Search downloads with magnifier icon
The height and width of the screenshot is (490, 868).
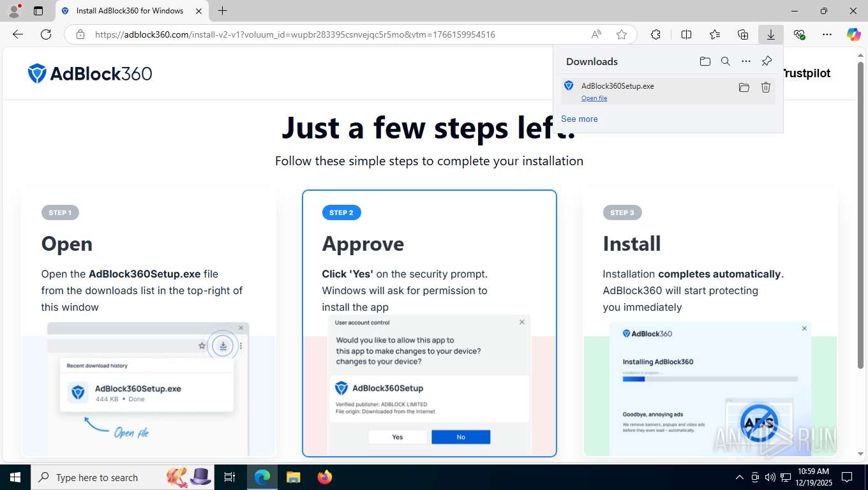pyautogui.click(x=725, y=61)
